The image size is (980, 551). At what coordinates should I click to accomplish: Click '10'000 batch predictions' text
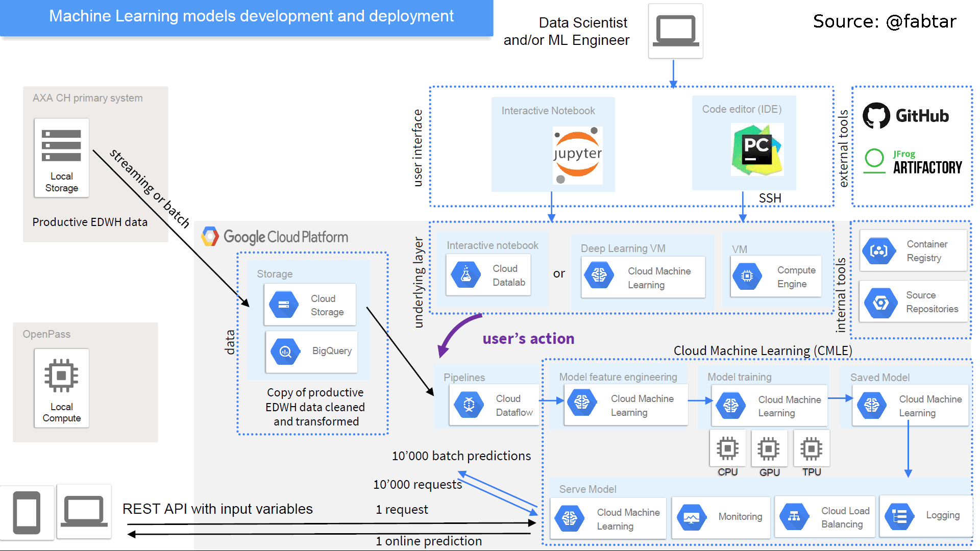[x=461, y=456]
